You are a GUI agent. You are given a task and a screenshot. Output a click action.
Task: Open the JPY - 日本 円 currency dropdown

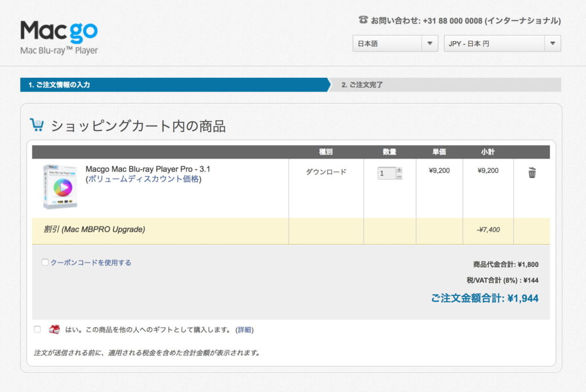[x=502, y=43]
